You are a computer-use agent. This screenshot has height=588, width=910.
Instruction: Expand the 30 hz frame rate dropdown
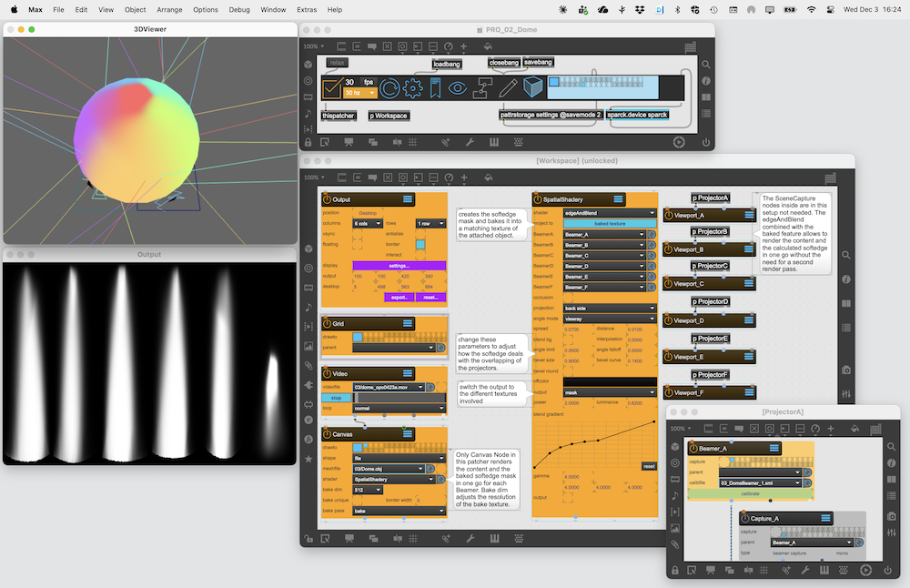[359, 94]
